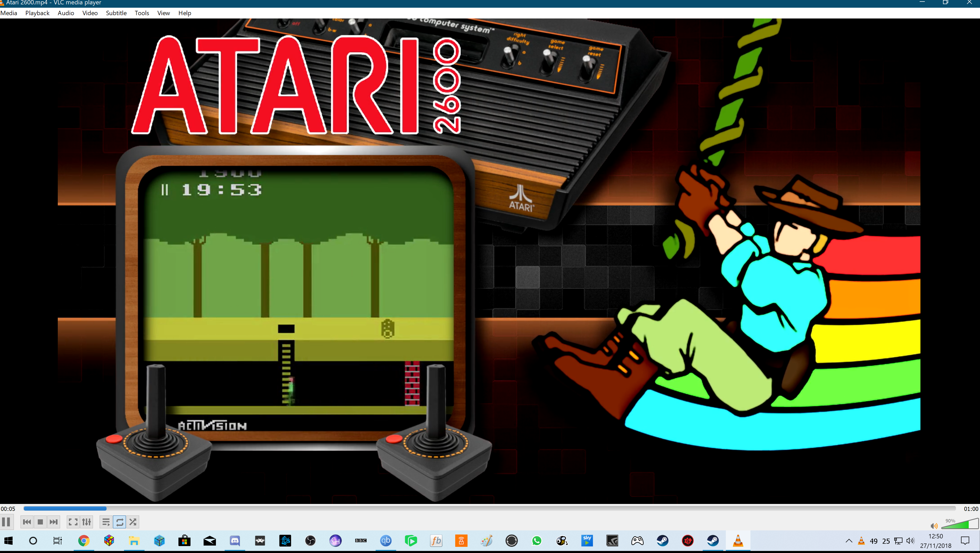Toggle random shuffle playback
Screen dimensions: 980x553
click(x=133, y=522)
